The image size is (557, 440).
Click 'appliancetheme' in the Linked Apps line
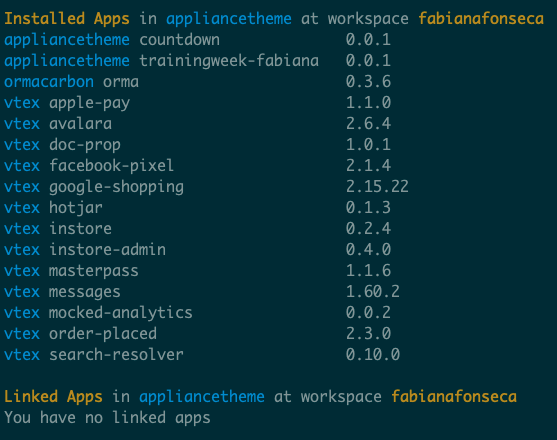tap(202, 397)
